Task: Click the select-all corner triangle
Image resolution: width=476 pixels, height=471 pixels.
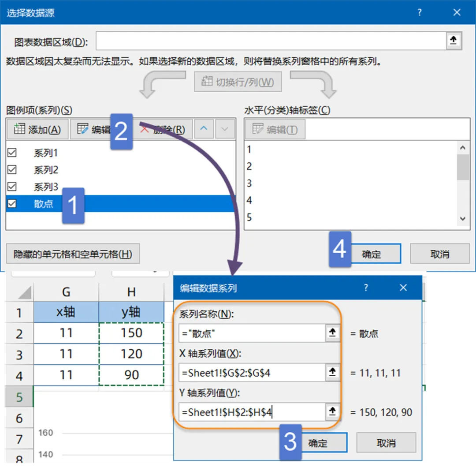Action: (24, 292)
